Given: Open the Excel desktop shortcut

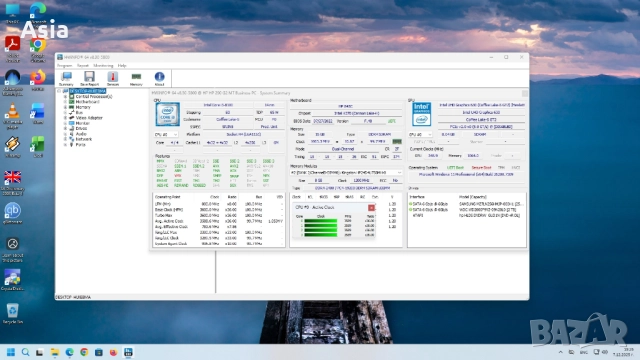Looking at the screenshot, I should [38, 147].
